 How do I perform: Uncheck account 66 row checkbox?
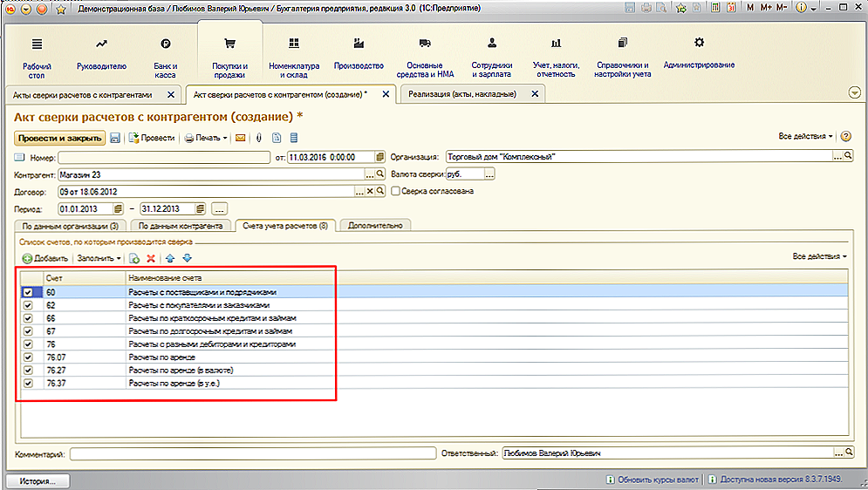pos(28,318)
